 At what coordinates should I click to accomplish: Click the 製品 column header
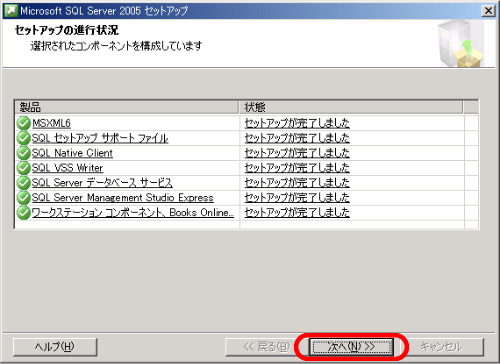click(127, 107)
